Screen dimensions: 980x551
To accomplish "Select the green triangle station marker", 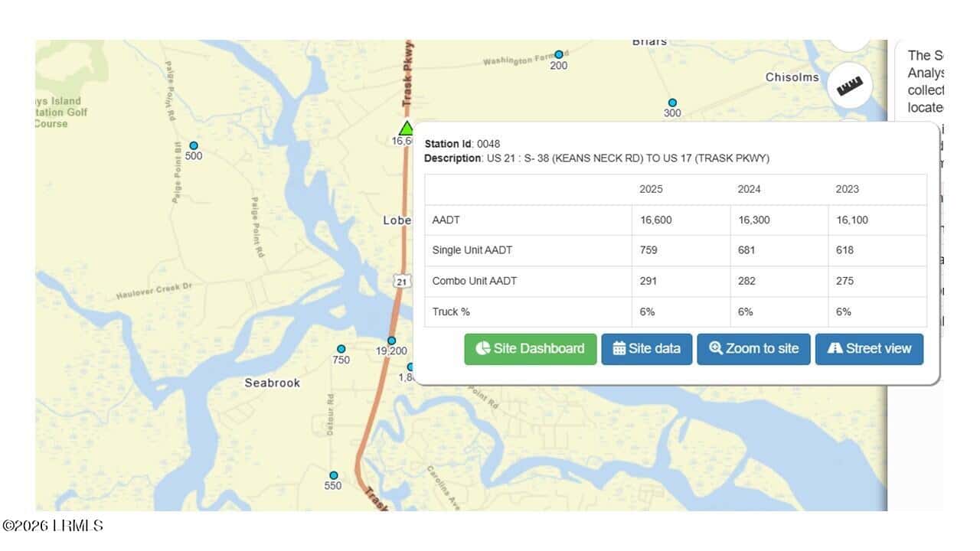I will point(407,128).
